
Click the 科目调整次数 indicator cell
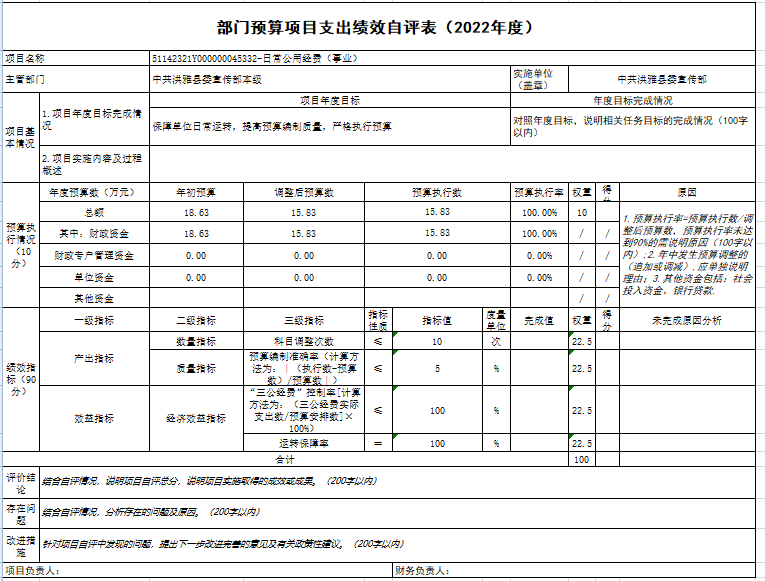tap(303, 341)
